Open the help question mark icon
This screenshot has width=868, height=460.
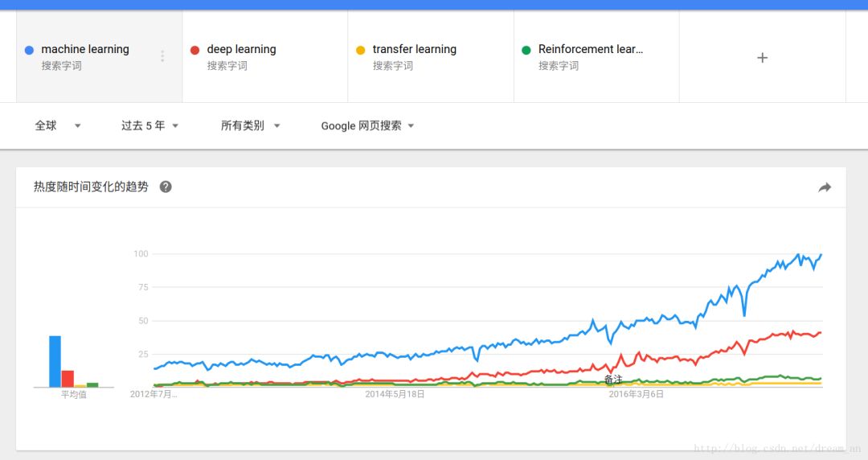click(x=166, y=187)
